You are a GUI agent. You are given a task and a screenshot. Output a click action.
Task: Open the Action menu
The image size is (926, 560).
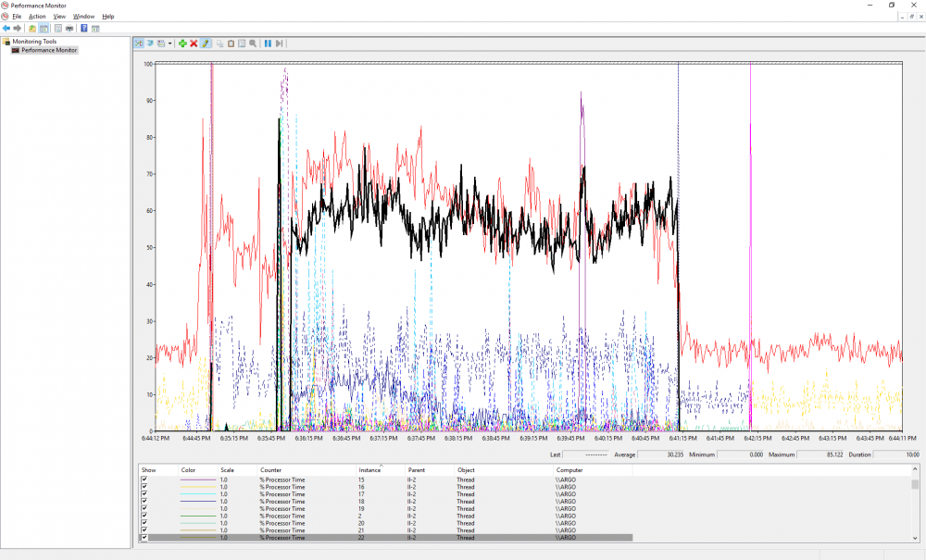[x=37, y=17]
